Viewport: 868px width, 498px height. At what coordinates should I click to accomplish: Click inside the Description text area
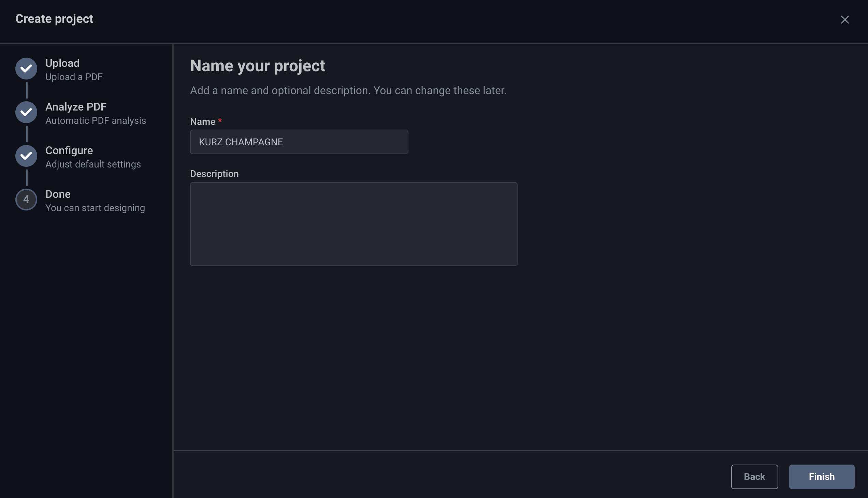tap(353, 224)
